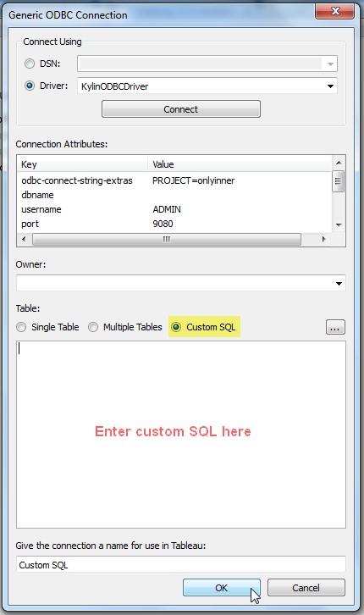Click the horizontal scrollbar thumb in attributes

pos(167,239)
